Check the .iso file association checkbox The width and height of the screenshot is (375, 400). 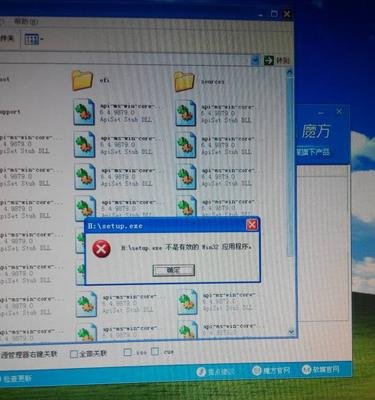(x=127, y=352)
